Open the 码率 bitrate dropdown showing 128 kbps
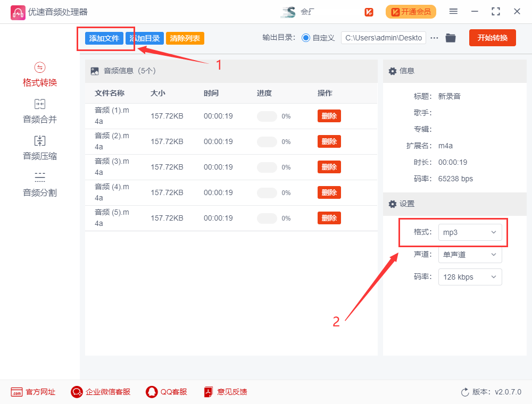The height and width of the screenshot is (404, 532). point(470,277)
